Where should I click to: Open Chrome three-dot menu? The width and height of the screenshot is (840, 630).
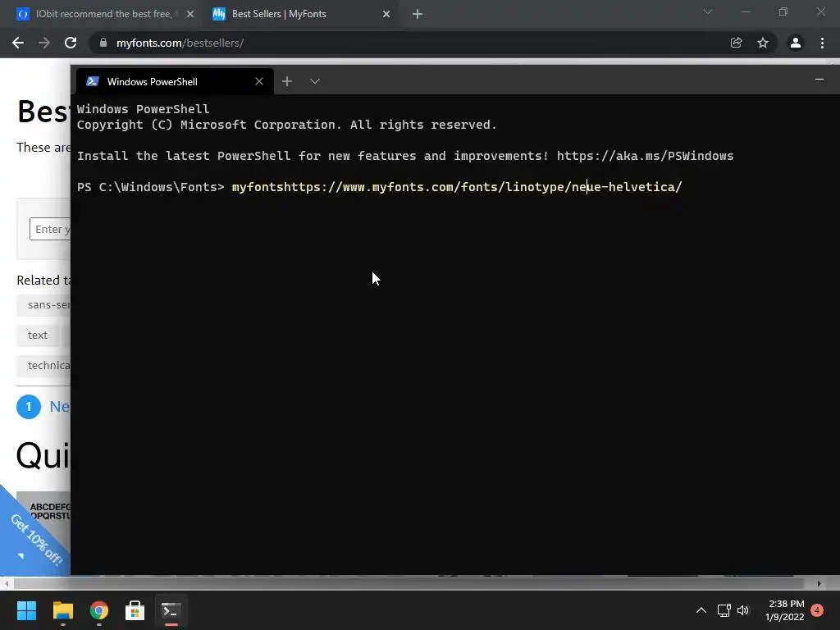coord(822,43)
